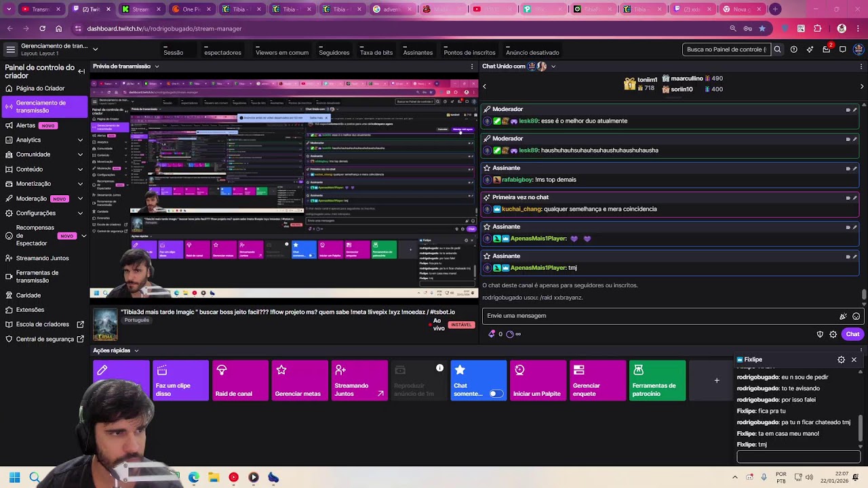
Task: Show info for disabled ad tile
Action: point(439,368)
